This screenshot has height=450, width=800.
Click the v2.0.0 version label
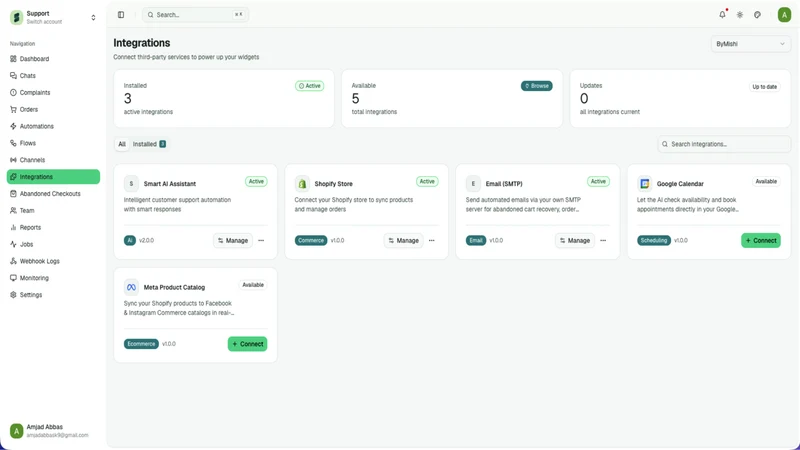(x=146, y=240)
